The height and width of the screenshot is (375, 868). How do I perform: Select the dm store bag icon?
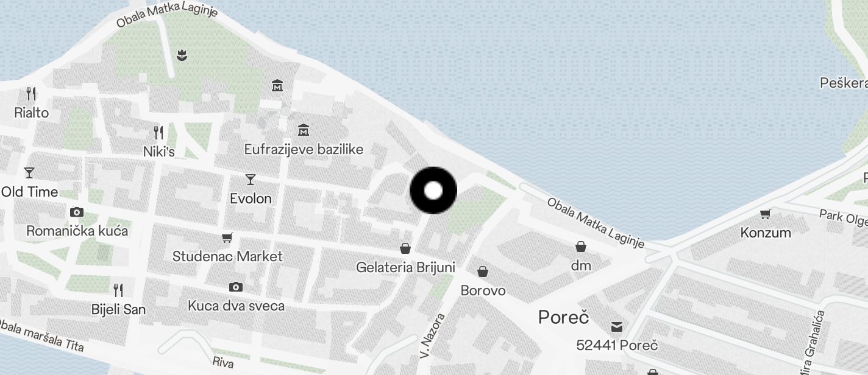point(581,247)
